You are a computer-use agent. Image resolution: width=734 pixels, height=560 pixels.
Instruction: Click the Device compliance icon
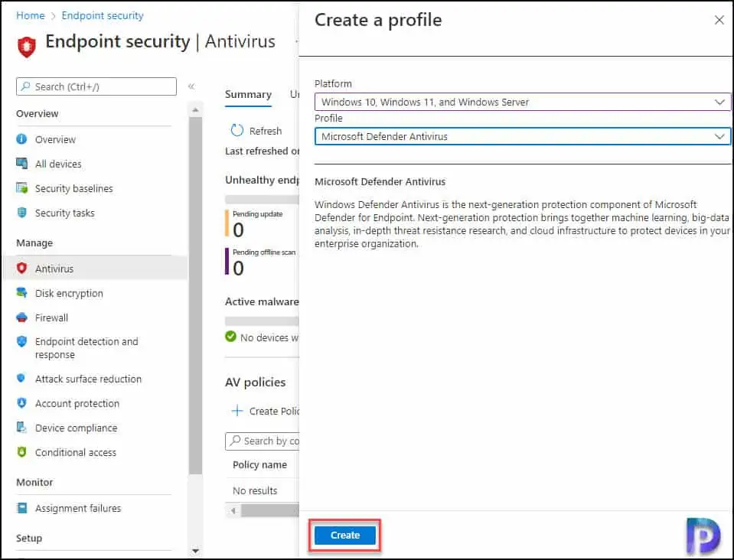point(21,427)
